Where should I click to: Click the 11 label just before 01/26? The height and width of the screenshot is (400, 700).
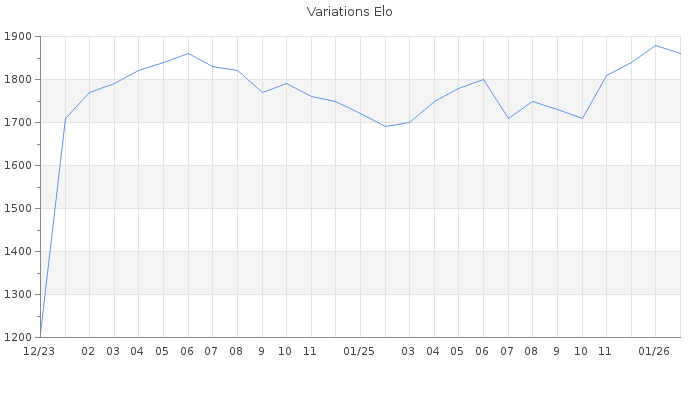(605, 352)
